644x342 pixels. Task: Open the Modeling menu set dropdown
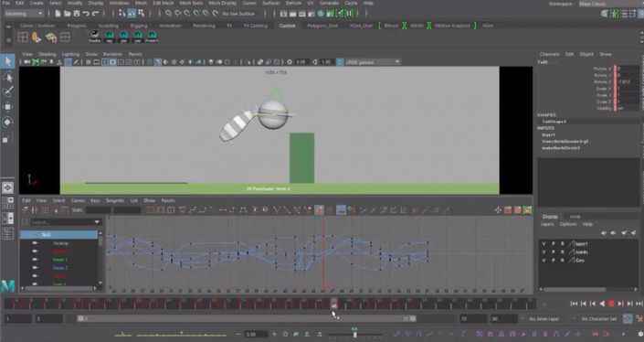(24, 14)
